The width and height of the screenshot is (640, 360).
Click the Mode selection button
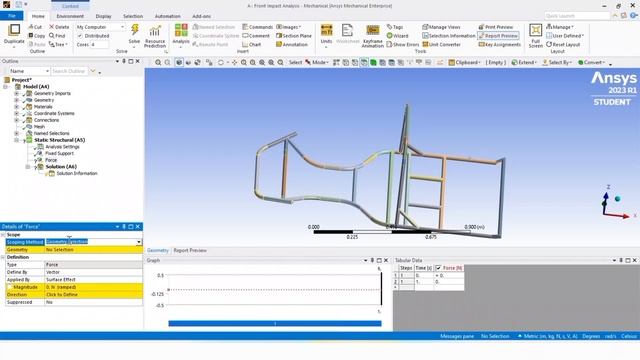point(317,62)
